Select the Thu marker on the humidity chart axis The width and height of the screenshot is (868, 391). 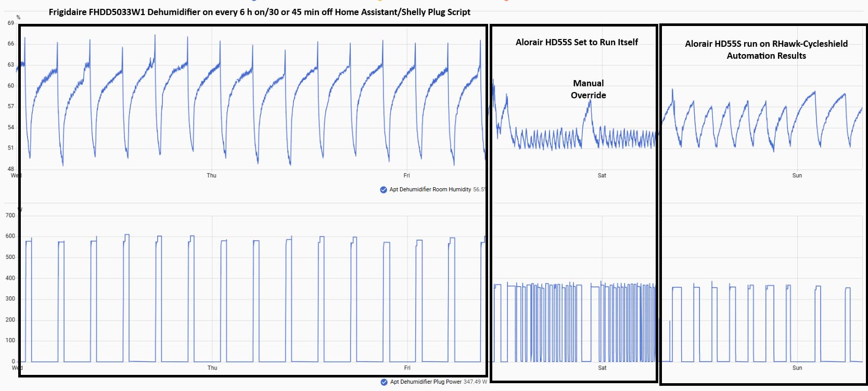(x=211, y=176)
